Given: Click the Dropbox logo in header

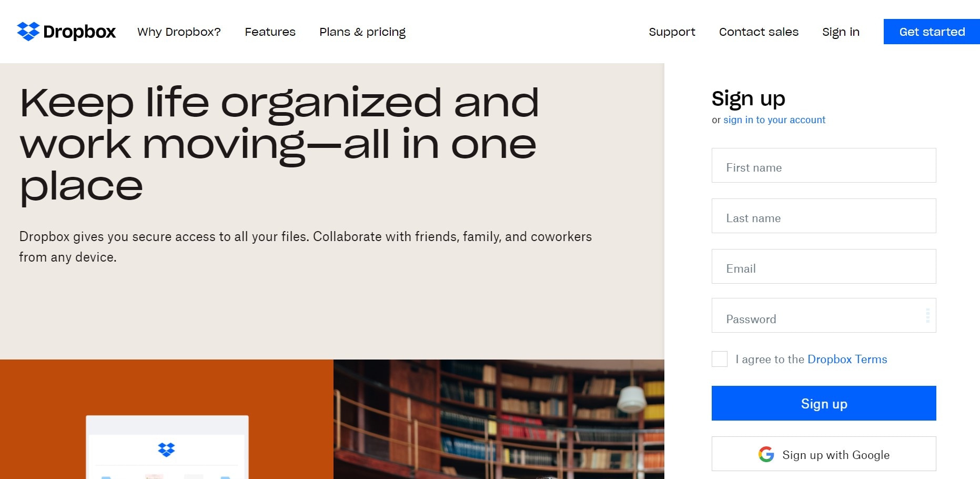Looking at the screenshot, I should click(66, 32).
